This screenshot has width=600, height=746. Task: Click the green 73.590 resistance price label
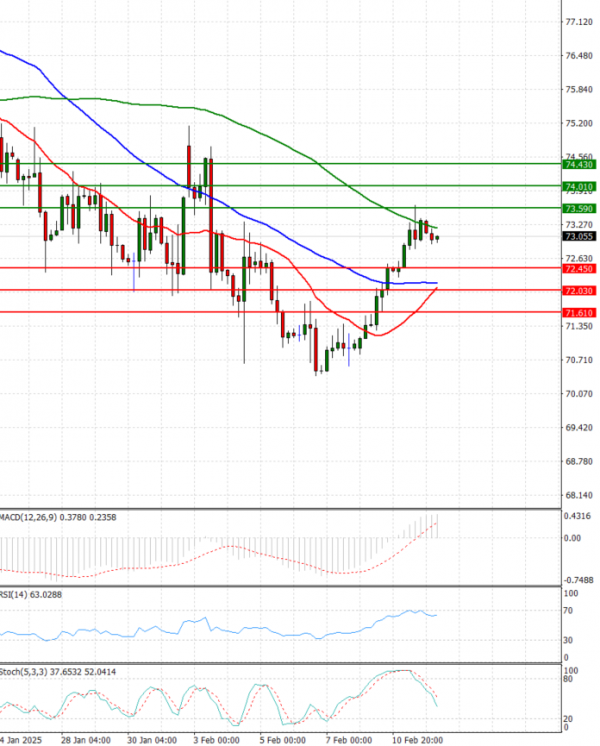(x=579, y=208)
